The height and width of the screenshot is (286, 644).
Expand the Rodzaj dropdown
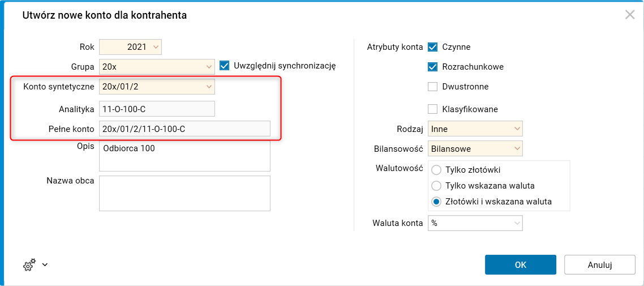tap(516, 129)
